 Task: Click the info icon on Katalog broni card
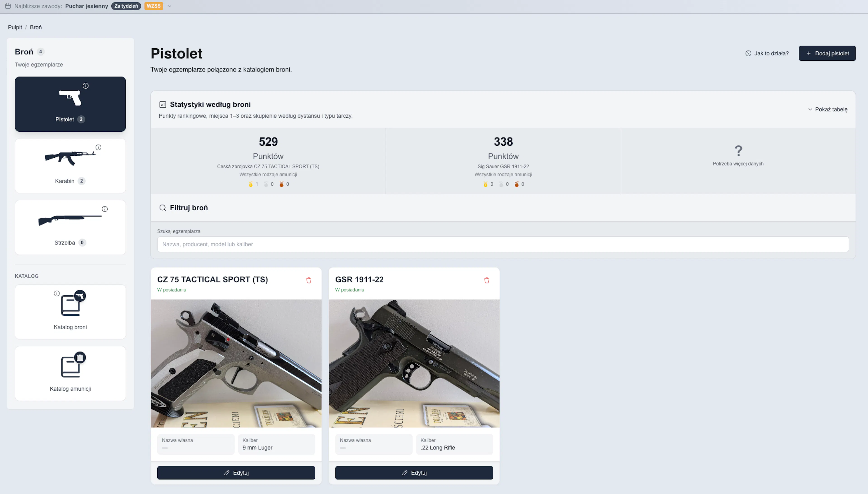pos(57,294)
